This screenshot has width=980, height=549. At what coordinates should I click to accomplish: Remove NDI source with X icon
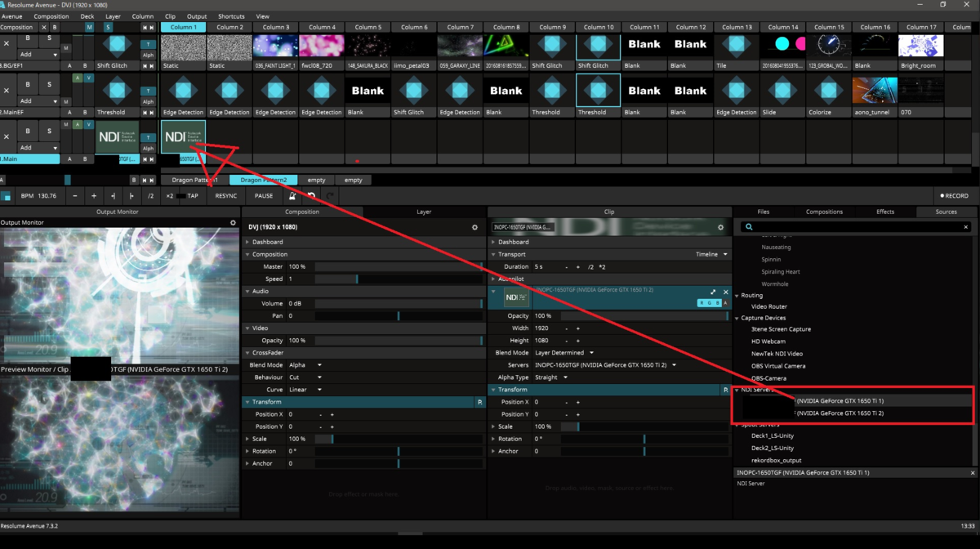[725, 292]
